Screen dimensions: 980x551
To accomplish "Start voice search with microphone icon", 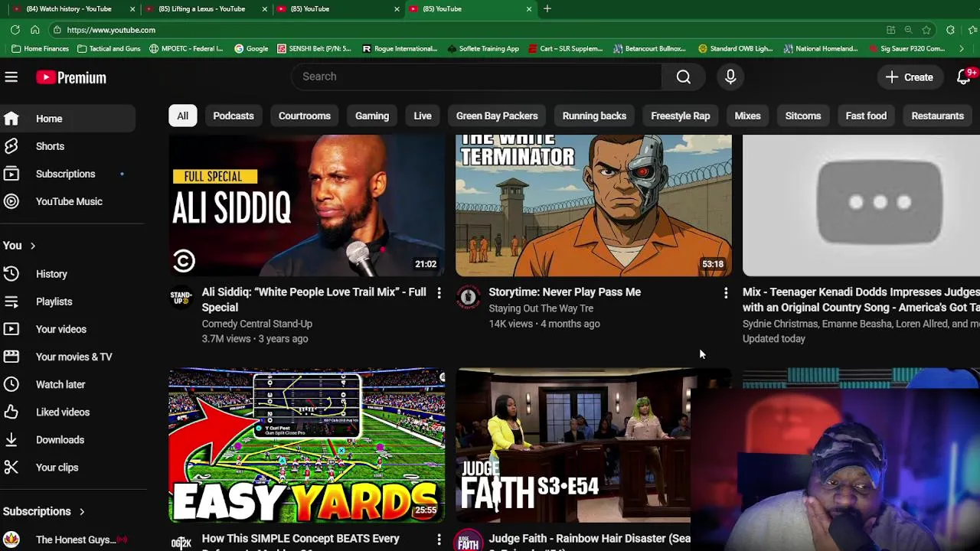I will 730,77.
